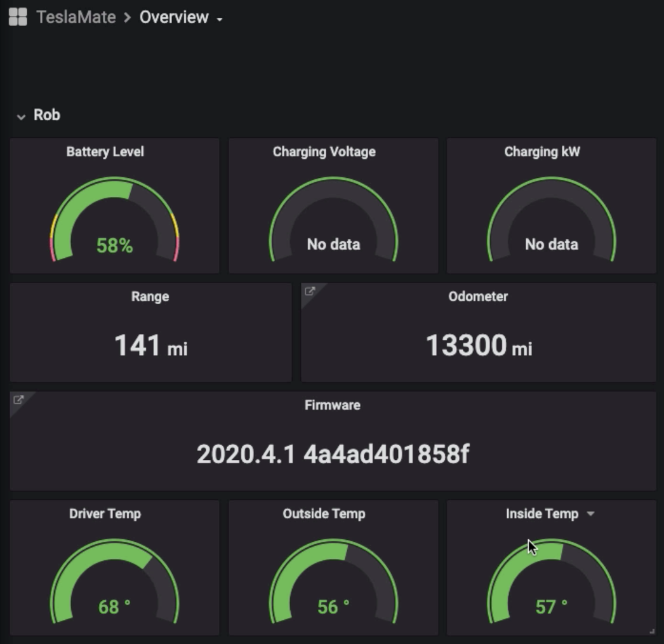The height and width of the screenshot is (644, 664).
Task: Click the Inside Temp panel title
Action: (x=542, y=514)
